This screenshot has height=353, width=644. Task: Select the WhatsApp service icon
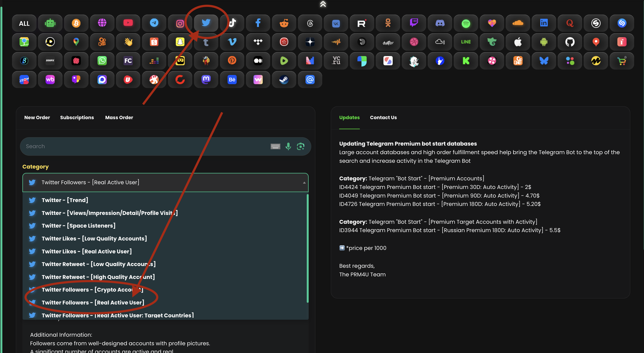(x=102, y=61)
